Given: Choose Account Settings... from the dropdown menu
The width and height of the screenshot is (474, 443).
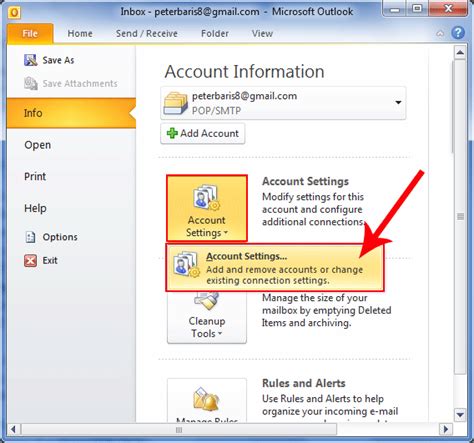Looking at the screenshot, I should [275, 268].
